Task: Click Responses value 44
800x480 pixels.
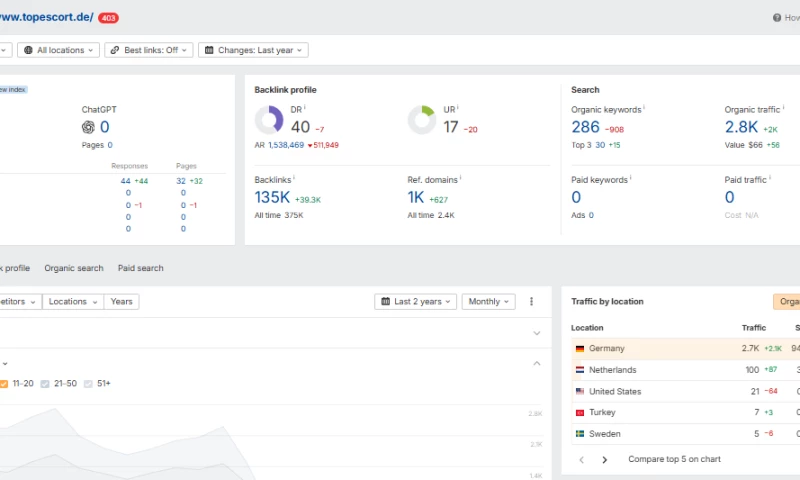Action: coord(126,181)
